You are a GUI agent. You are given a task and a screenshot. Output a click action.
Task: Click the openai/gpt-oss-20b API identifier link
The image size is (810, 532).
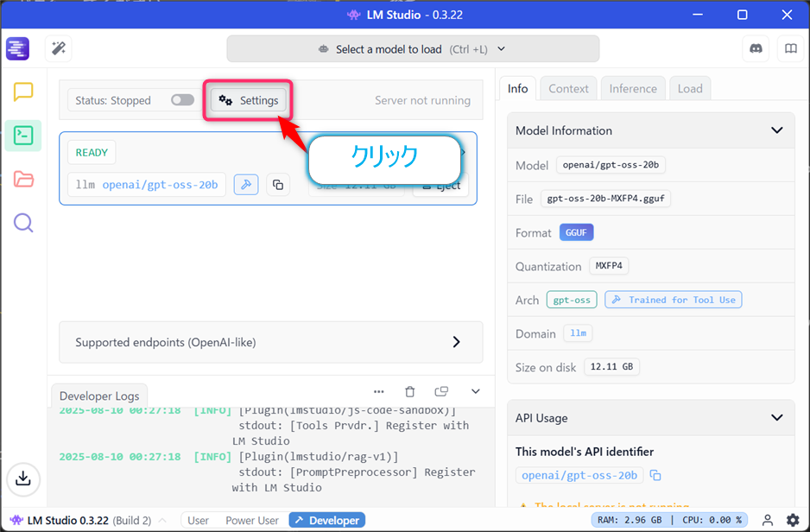click(579, 475)
